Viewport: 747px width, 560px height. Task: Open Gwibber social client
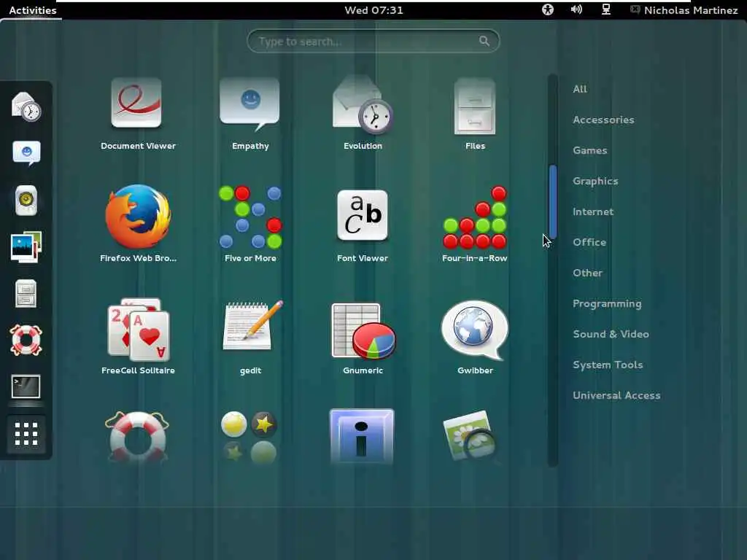(x=475, y=336)
